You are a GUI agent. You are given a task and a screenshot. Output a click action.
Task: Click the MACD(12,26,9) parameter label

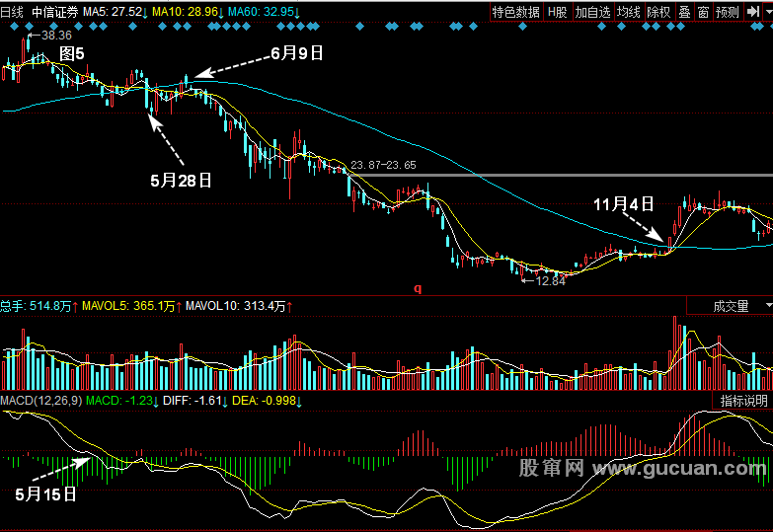[x=41, y=401]
